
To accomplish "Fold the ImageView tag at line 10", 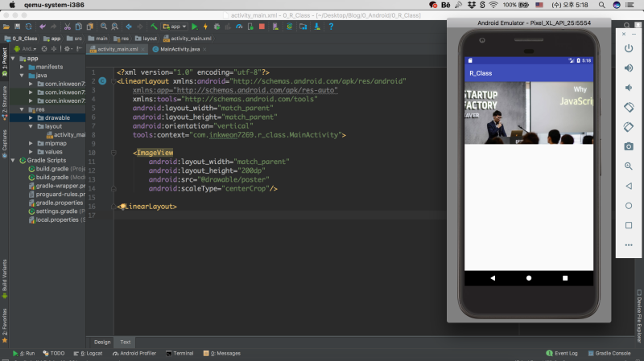I will 114,153.
